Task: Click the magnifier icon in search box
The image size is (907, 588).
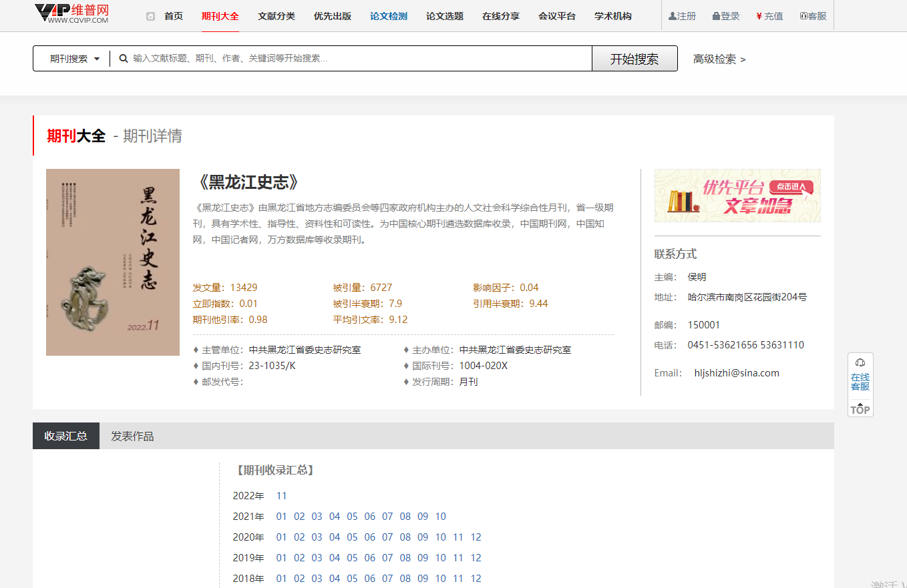Action: pyautogui.click(x=124, y=59)
